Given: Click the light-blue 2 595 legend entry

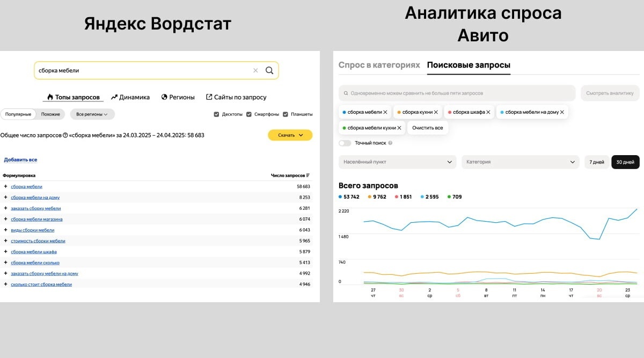Looking at the screenshot, I should pos(430,197).
